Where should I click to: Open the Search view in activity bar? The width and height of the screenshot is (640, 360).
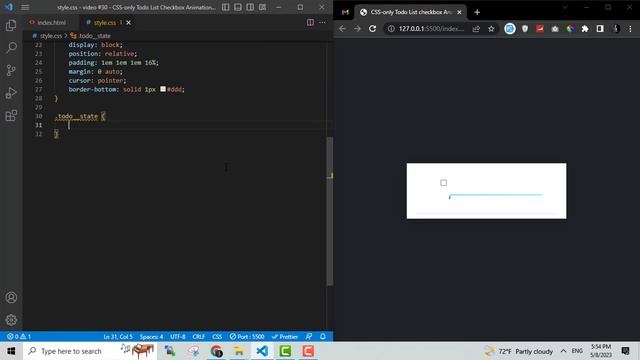(x=11, y=48)
